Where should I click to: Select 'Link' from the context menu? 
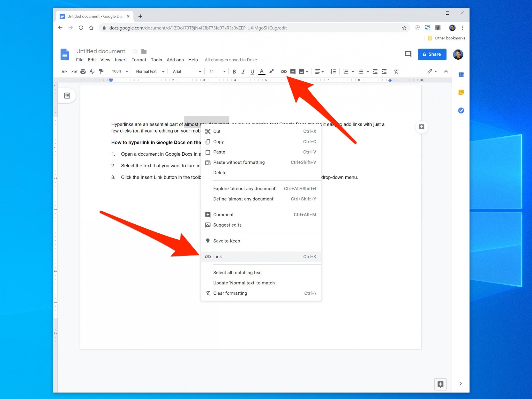point(217,256)
